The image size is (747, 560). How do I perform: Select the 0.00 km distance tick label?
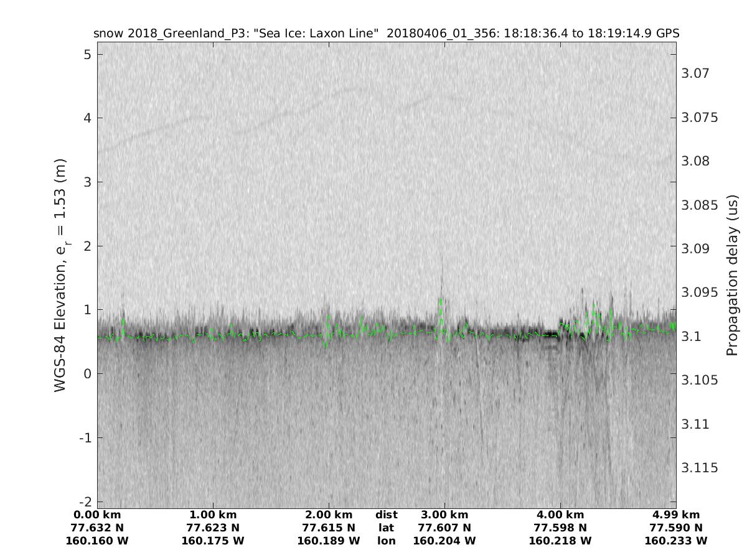97,515
